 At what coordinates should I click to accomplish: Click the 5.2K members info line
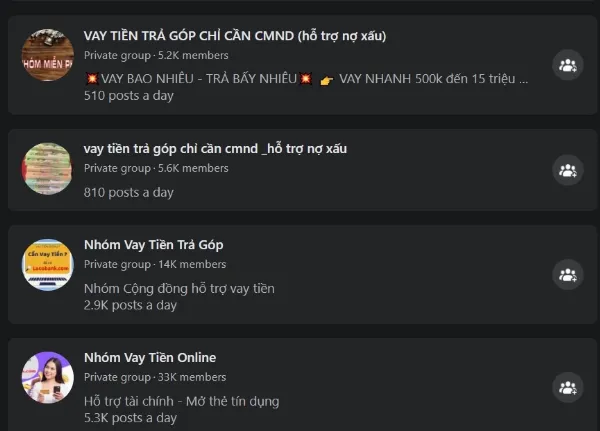click(156, 56)
